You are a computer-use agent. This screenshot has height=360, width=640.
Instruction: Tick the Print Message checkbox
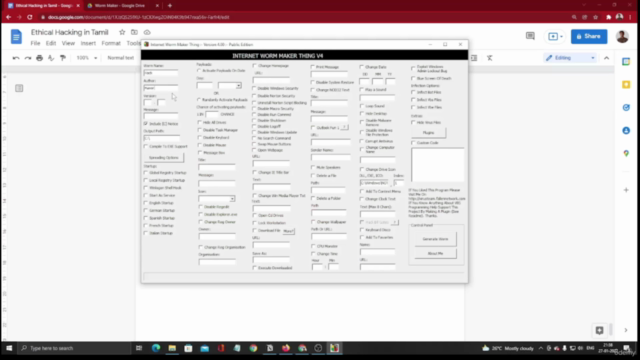(x=313, y=67)
